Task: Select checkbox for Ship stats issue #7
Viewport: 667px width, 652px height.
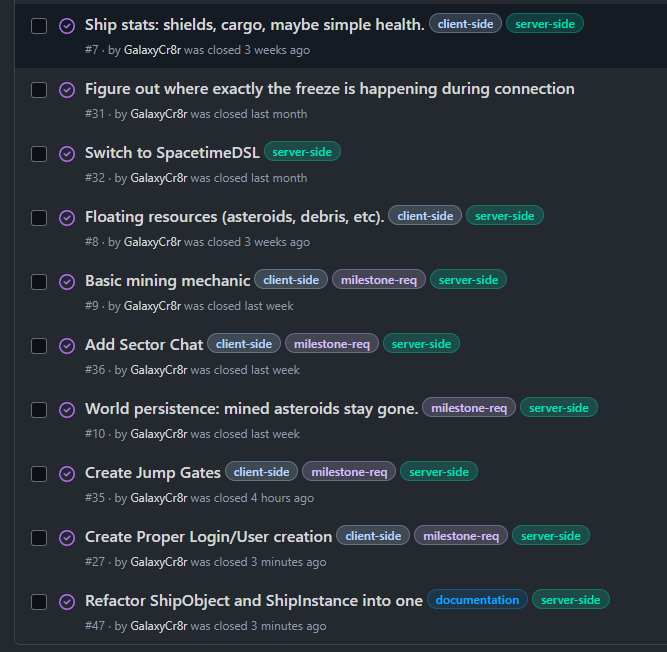Action: (39, 26)
